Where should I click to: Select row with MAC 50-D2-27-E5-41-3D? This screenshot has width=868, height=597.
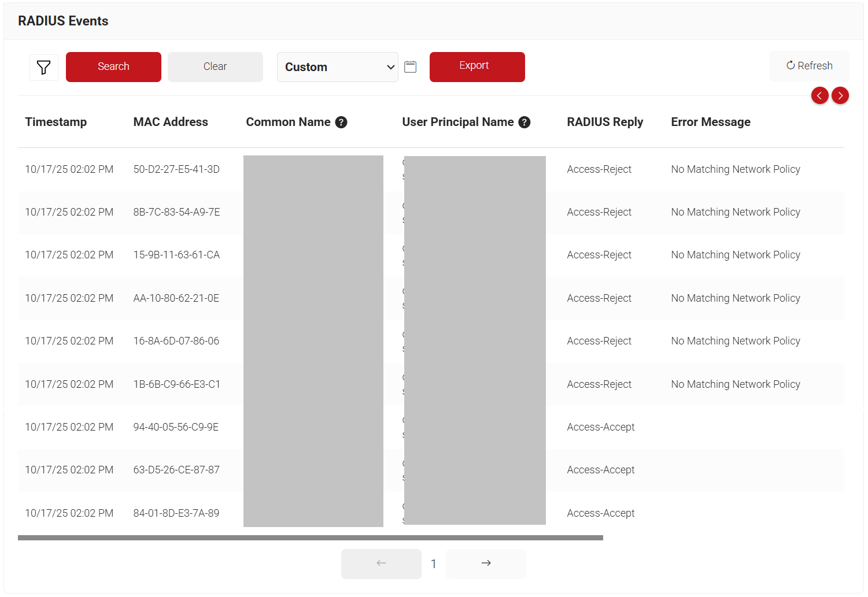click(x=176, y=169)
